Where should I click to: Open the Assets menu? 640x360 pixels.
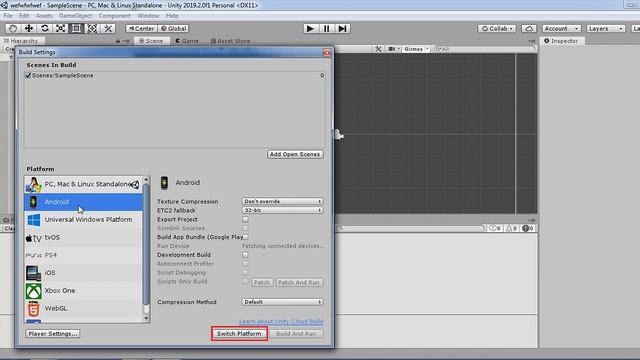point(44,16)
